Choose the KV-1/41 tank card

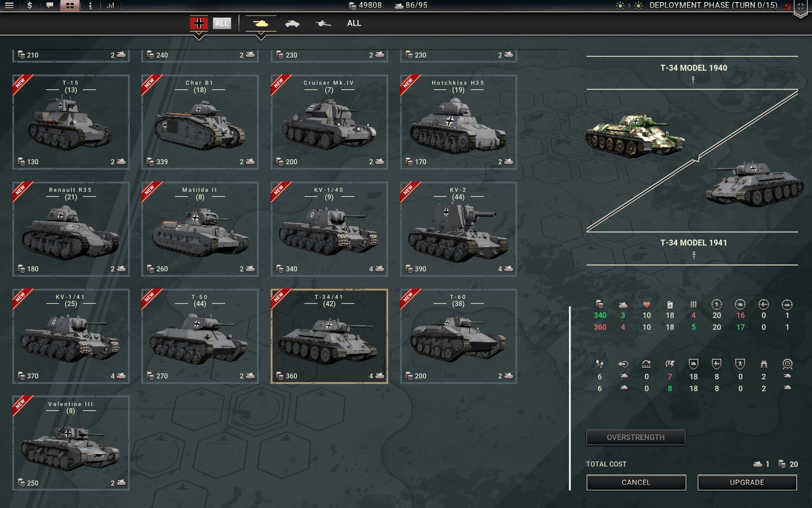(71, 336)
